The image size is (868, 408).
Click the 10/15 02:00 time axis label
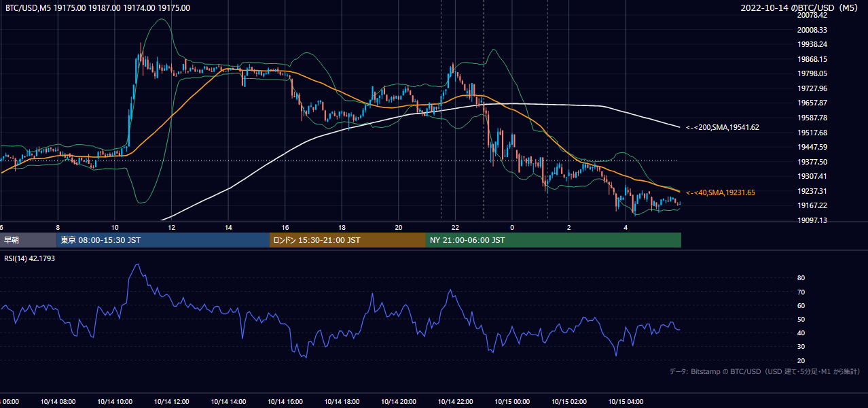(569, 402)
